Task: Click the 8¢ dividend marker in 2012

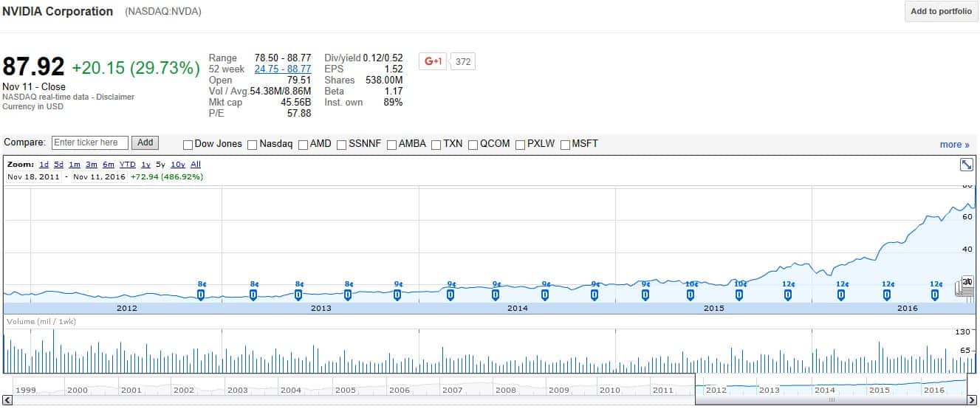Action: click(x=201, y=295)
